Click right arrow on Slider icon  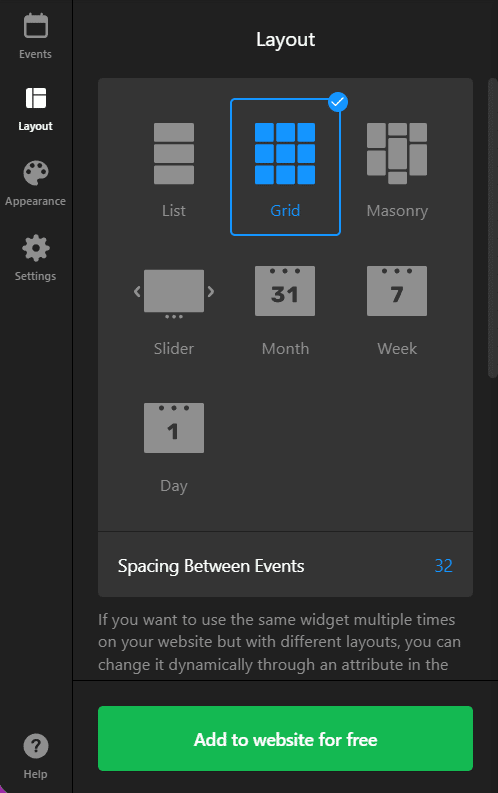pyautogui.click(x=211, y=291)
